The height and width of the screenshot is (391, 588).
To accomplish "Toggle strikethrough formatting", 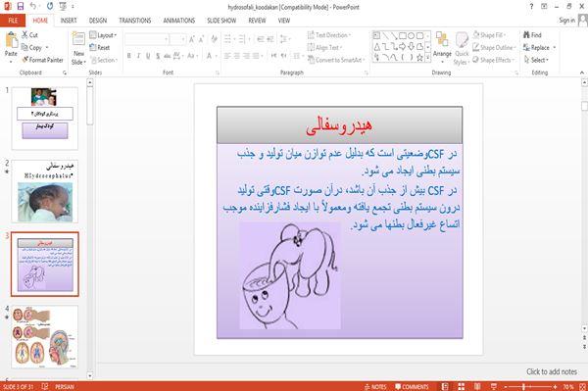I will click(x=168, y=56).
